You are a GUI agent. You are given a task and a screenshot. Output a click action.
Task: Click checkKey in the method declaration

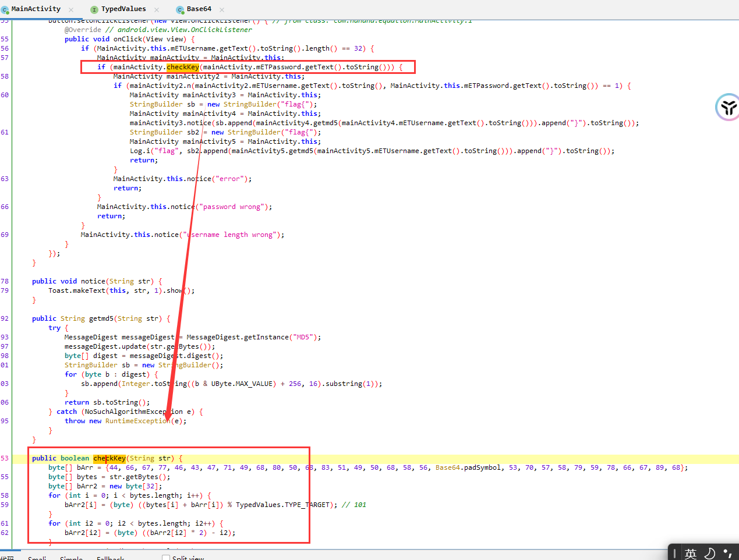(109, 458)
